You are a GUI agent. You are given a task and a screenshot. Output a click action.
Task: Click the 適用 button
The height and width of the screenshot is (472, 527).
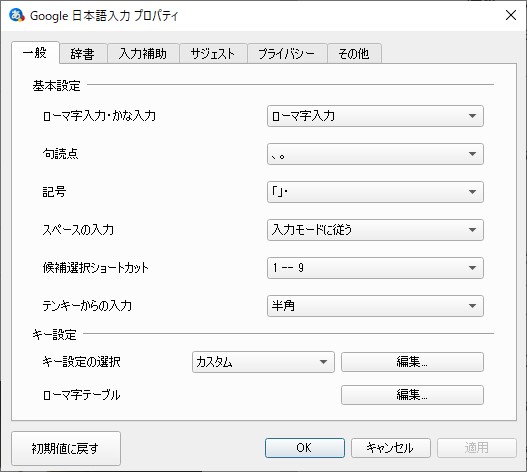477,448
